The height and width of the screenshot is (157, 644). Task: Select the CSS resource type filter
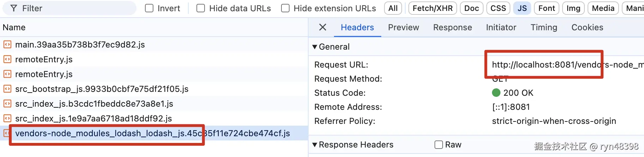(498, 8)
